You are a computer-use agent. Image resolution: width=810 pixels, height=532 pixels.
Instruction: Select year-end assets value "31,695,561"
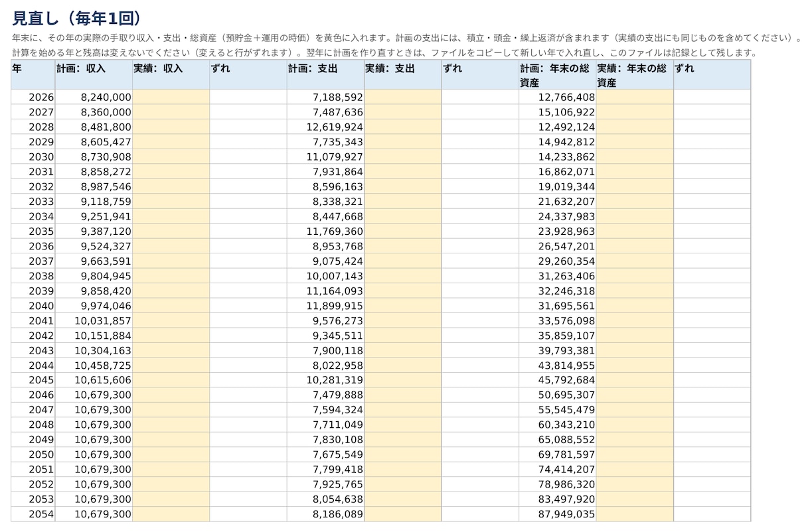[x=558, y=306]
